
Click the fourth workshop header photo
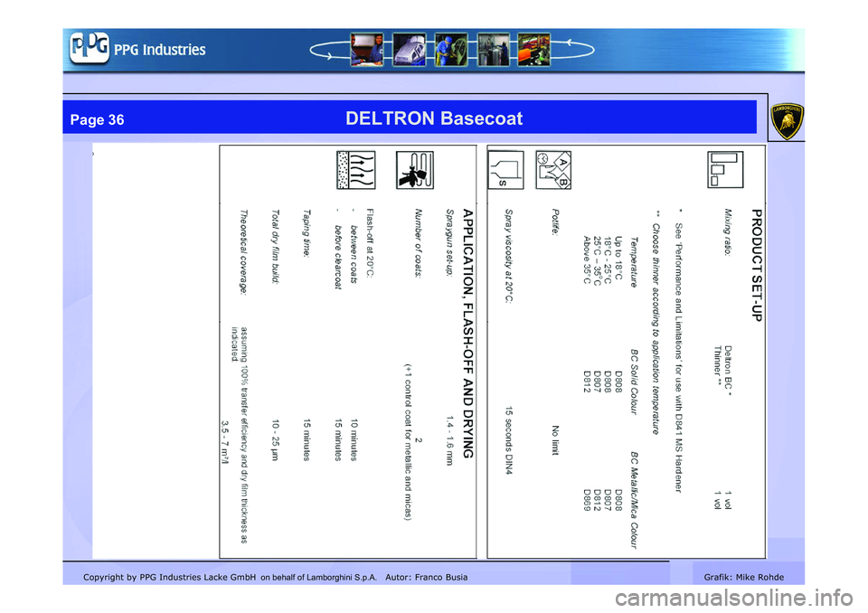pyautogui.click(x=493, y=50)
